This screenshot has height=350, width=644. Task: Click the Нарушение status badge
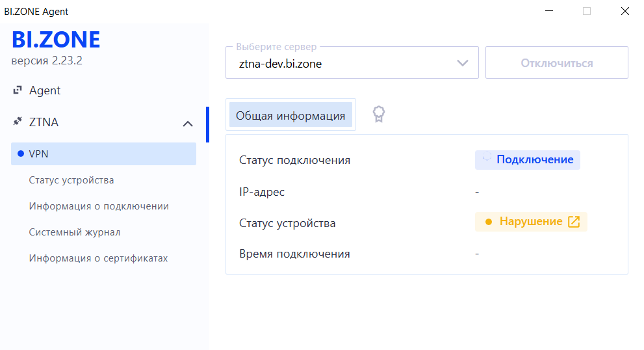(x=531, y=222)
